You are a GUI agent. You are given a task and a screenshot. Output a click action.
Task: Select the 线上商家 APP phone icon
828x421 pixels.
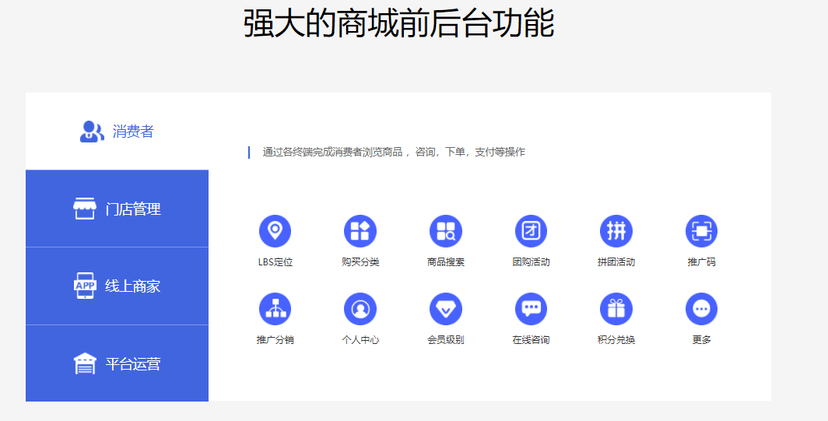click(85, 286)
